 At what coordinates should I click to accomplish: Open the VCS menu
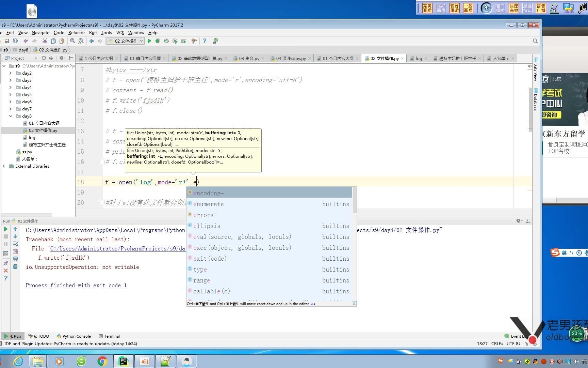(x=120, y=33)
